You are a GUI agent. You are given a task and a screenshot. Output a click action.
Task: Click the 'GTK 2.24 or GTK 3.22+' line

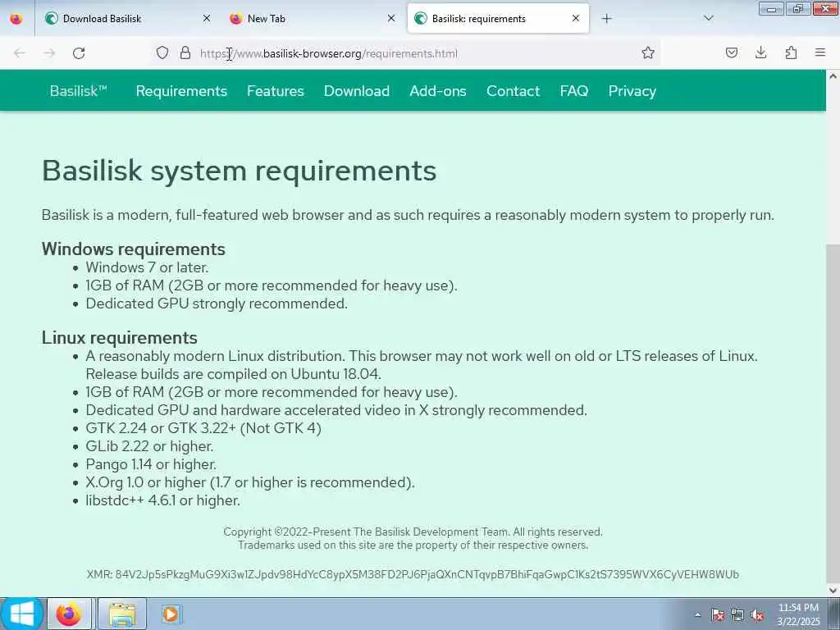pyautogui.click(x=203, y=428)
